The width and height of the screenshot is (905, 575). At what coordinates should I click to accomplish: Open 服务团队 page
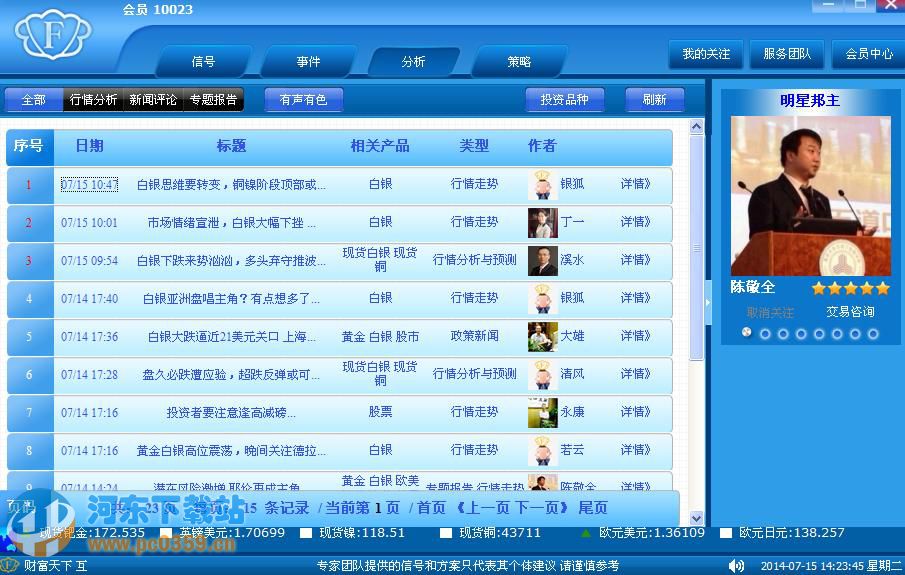coord(787,54)
